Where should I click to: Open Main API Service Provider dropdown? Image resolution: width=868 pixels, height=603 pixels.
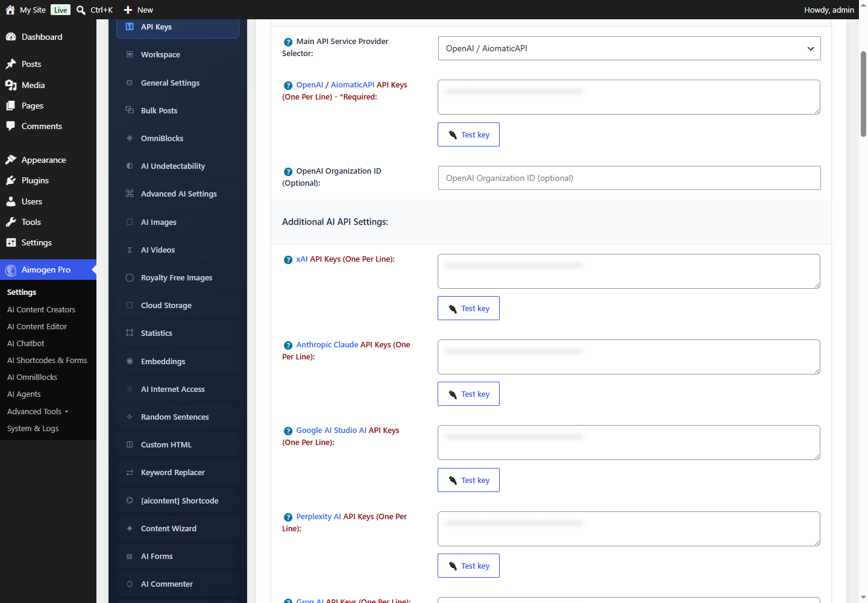[x=629, y=48]
